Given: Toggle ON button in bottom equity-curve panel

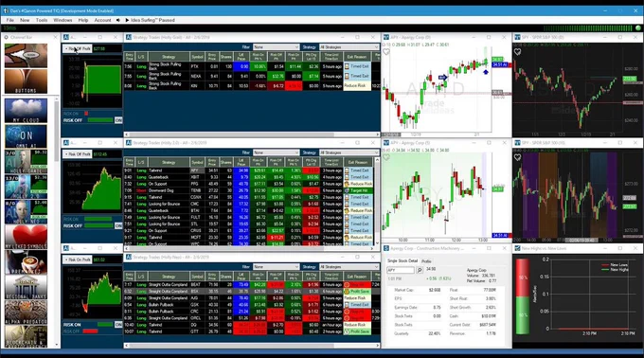Looking at the screenshot, I should [118, 325].
